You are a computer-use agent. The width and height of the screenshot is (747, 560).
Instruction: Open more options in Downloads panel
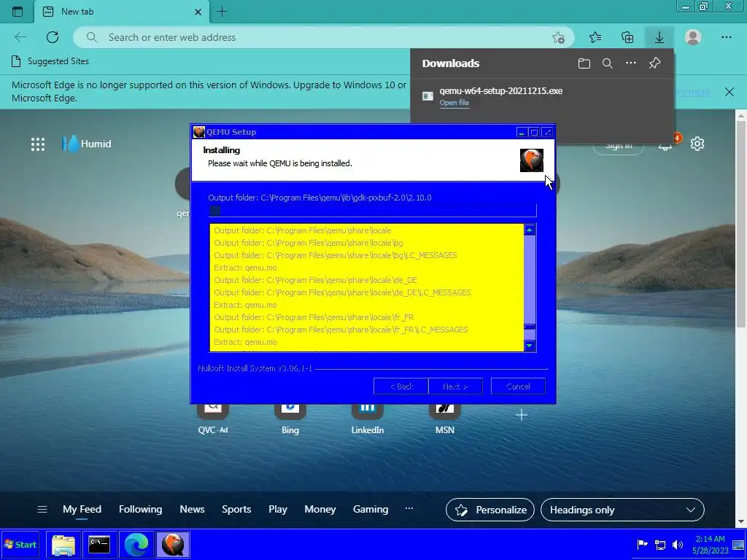631,63
